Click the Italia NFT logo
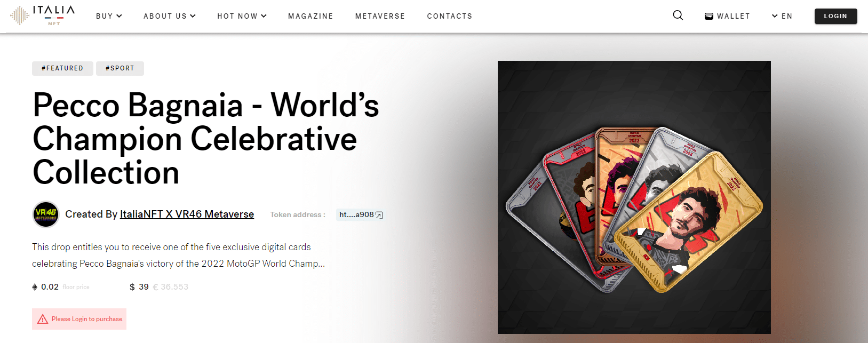 point(43,15)
